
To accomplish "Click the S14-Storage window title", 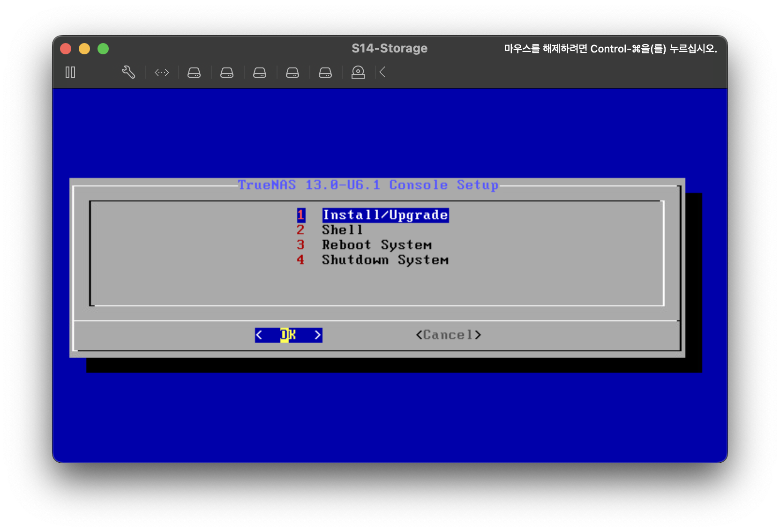I will click(x=390, y=48).
